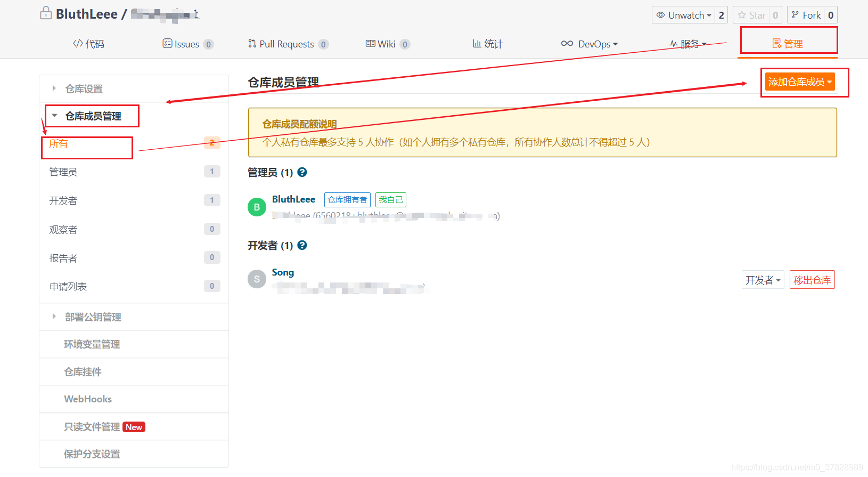
Task: Click the help icon beside 开发者 (1)
Action: 302,245
